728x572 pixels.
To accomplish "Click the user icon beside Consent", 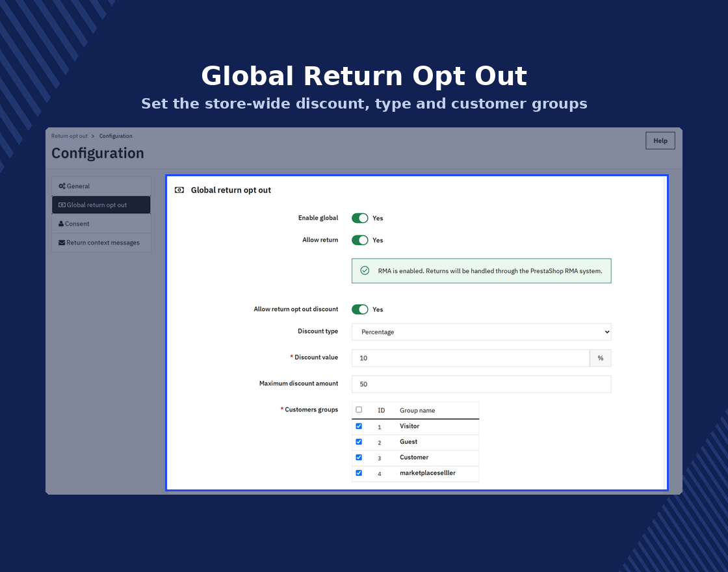I will click(x=61, y=224).
